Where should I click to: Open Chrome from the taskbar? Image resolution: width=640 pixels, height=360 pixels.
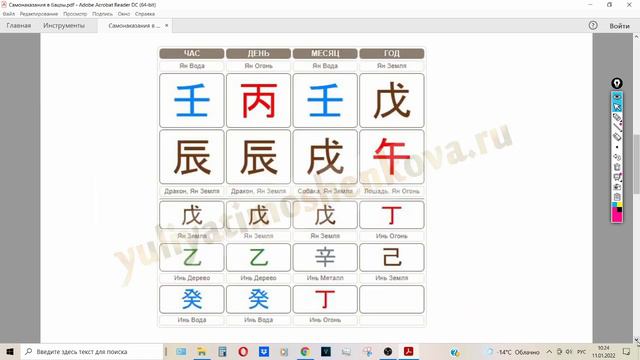point(305,351)
